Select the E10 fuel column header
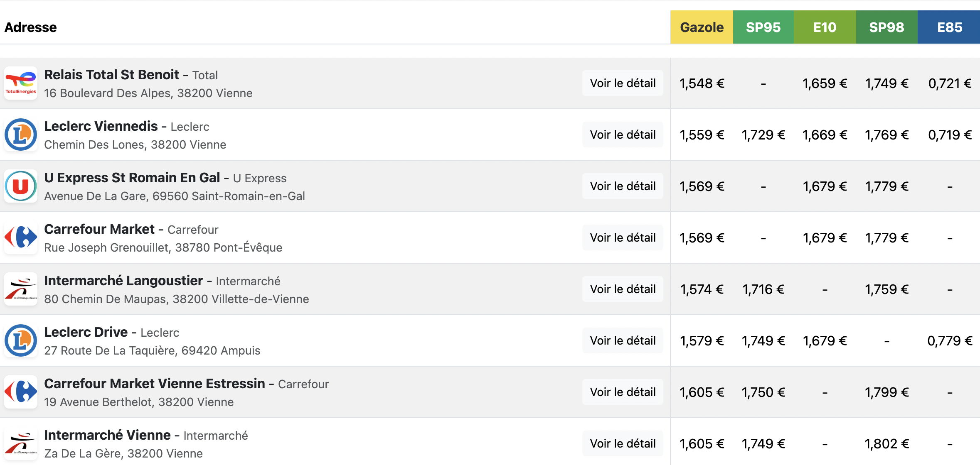The height and width of the screenshot is (465, 980). click(825, 27)
